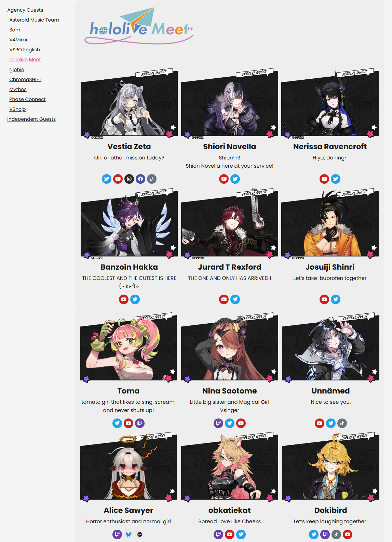Open Nina Saotome's Twitch icon

tap(218, 423)
